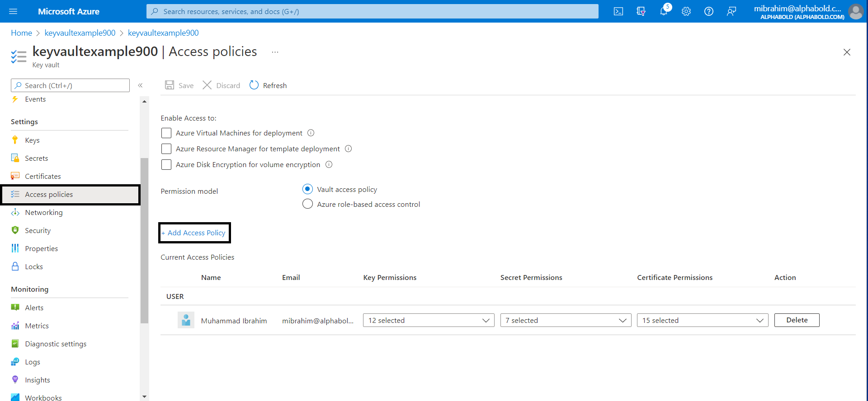
Task: Open Logs menu item
Action: [33, 362]
